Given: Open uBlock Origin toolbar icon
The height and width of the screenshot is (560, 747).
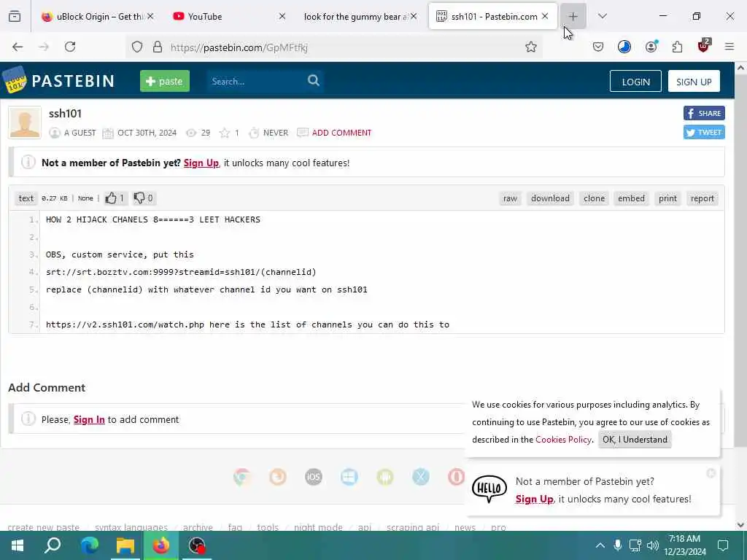Looking at the screenshot, I should pos(704,46).
